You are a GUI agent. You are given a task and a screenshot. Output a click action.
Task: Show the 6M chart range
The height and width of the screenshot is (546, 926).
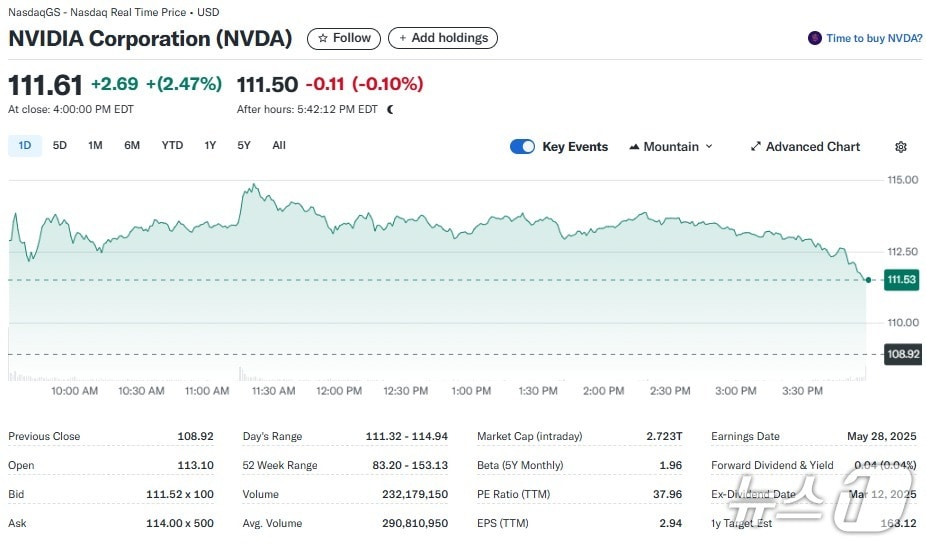pos(132,146)
